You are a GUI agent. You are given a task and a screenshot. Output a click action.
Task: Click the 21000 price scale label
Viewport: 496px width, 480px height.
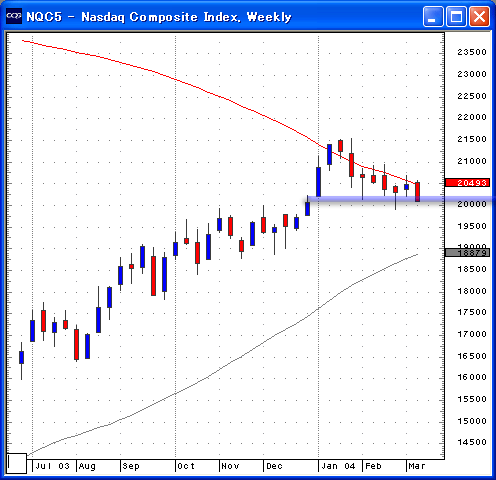(x=472, y=161)
